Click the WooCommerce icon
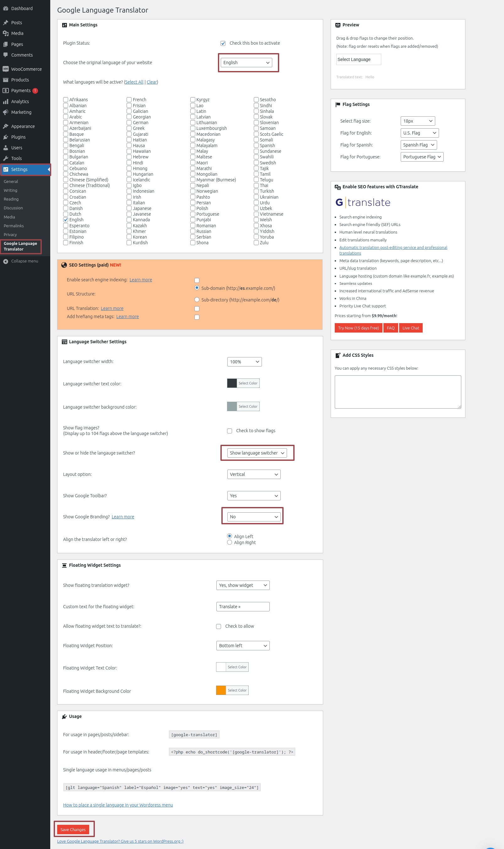Image resolution: width=504 pixels, height=849 pixels. point(5,69)
